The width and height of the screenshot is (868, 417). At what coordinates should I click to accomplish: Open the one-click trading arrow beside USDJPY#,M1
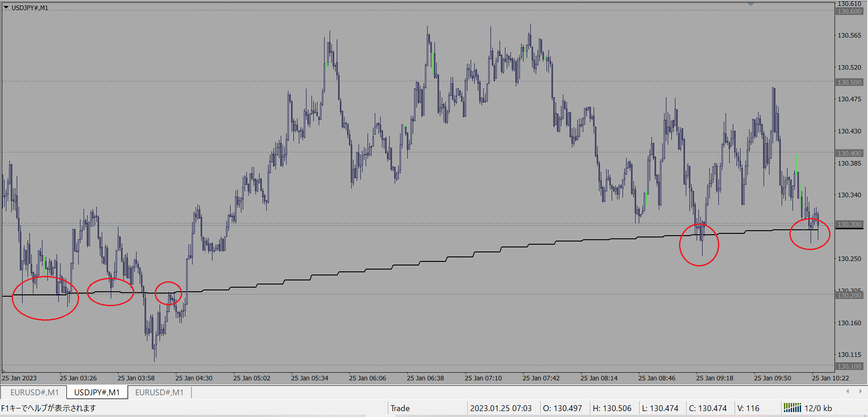(x=6, y=8)
